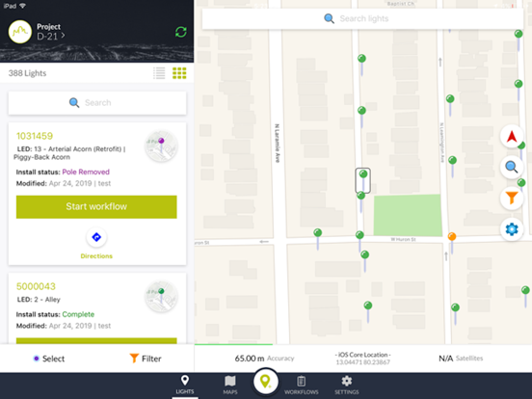Start workflow for light 1031459
532x399 pixels.
pos(96,206)
